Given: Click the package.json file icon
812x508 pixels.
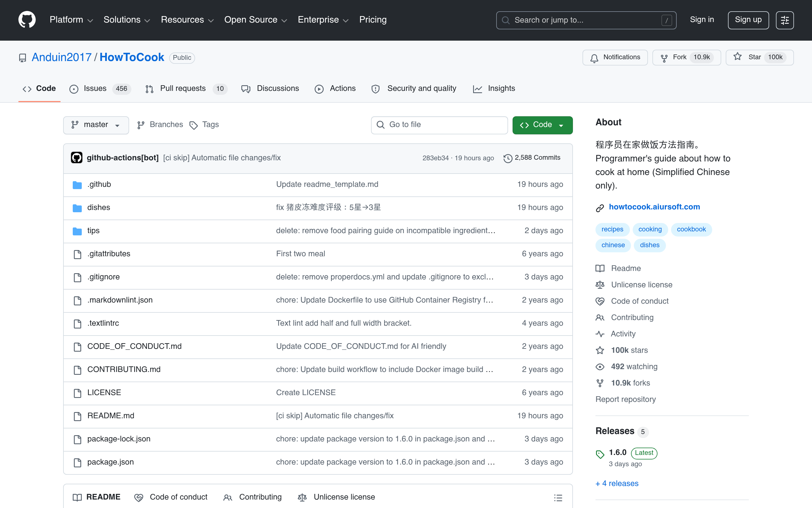Looking at the screenshot, I should 78,463.
